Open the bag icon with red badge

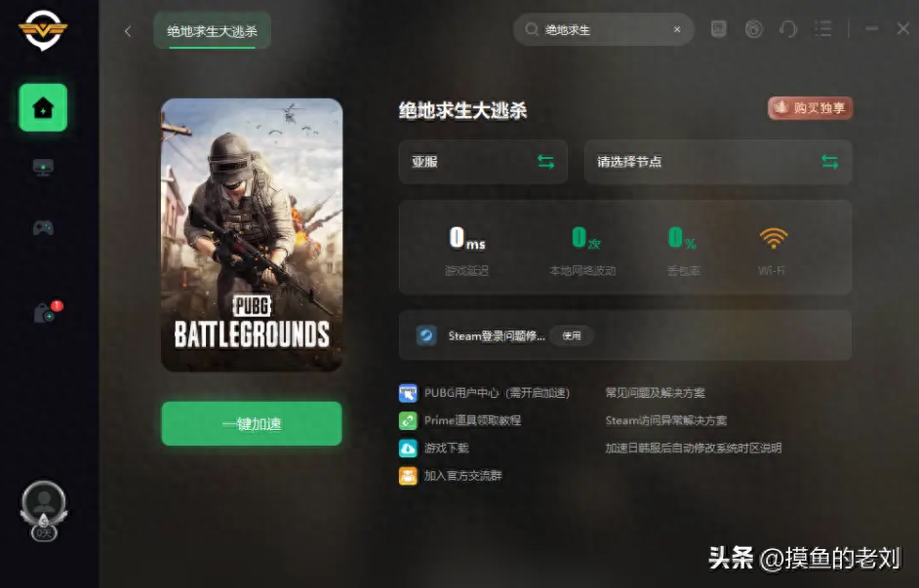(x=46, y=313)
